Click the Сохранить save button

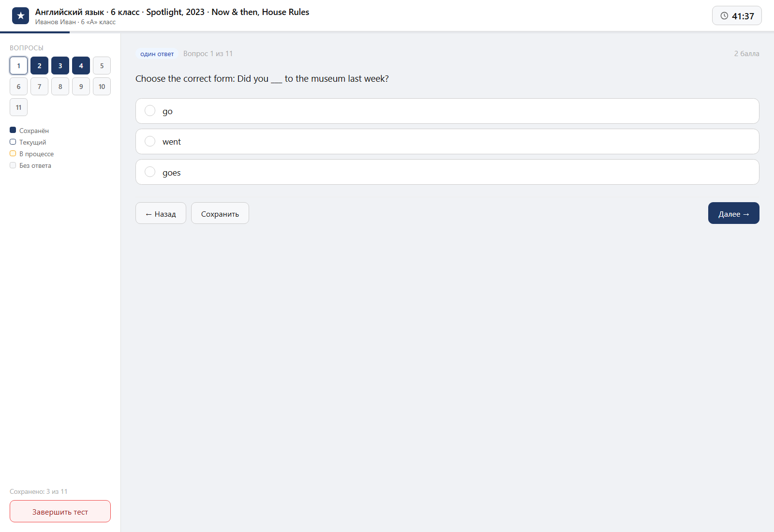220,213
